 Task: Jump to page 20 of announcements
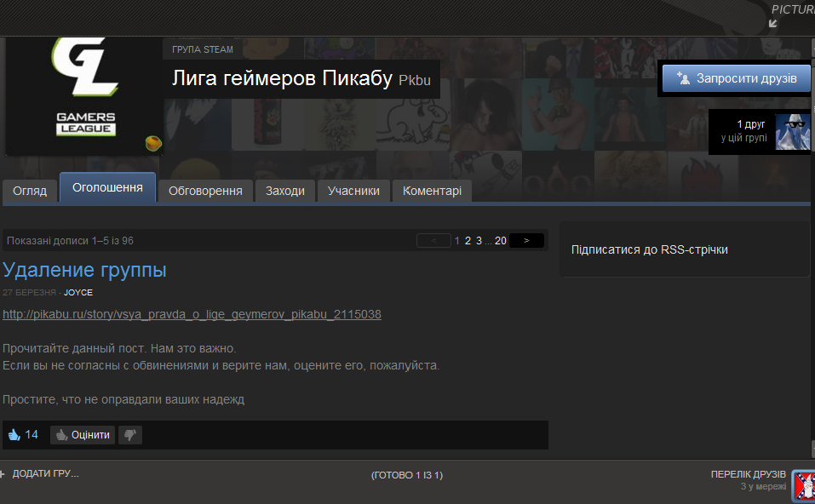coord(501,241)
